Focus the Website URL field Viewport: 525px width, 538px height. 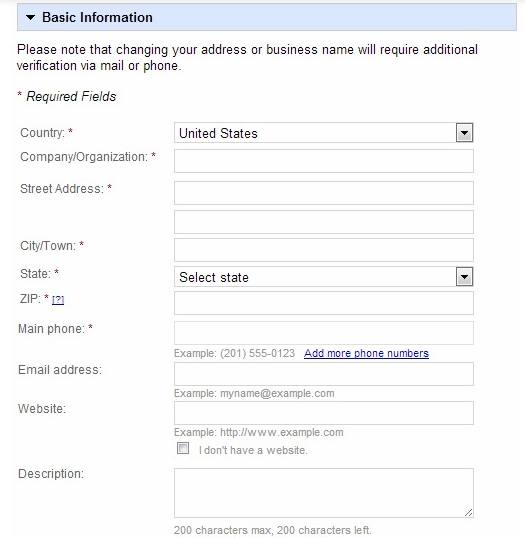(x=324, y=413)
